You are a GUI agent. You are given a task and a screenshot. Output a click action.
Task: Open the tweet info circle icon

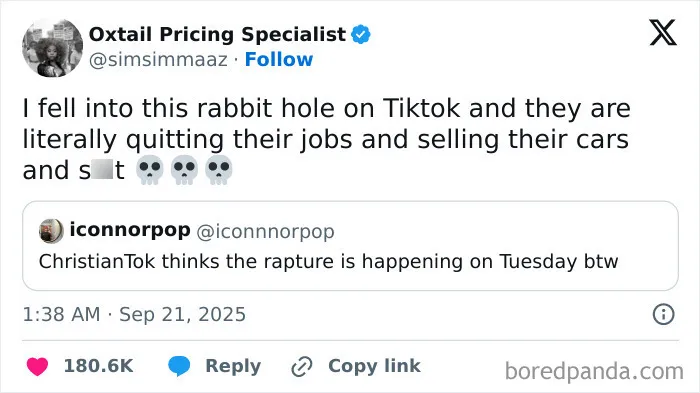(663, 314)
